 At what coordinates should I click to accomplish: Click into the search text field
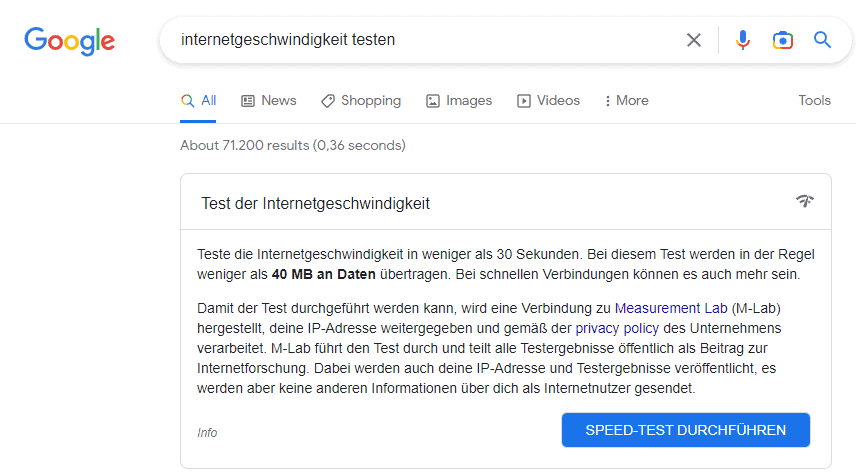click(426, 40)
